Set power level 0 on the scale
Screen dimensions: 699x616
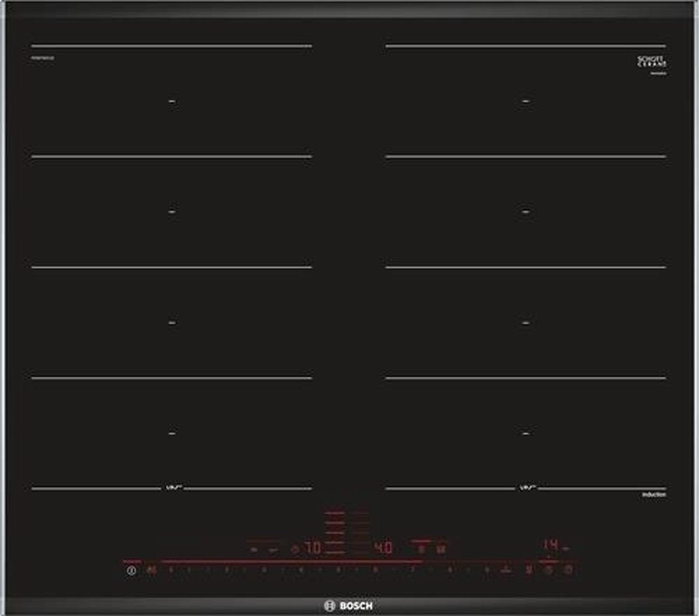coord(171,571)
